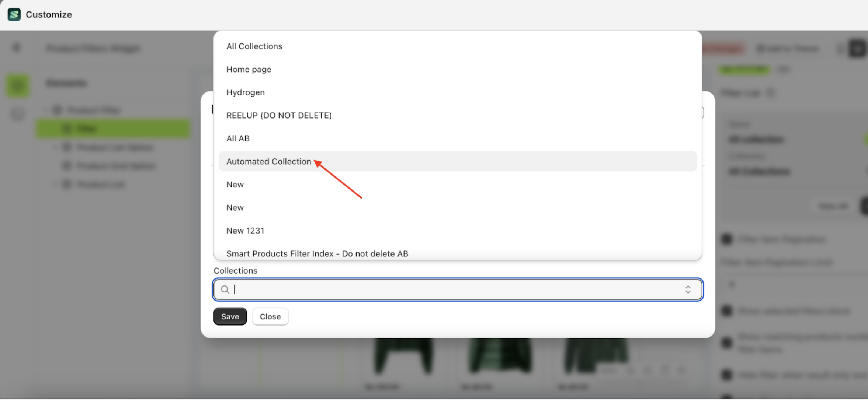Click the Customize app logo icon

tap(14, 14)
